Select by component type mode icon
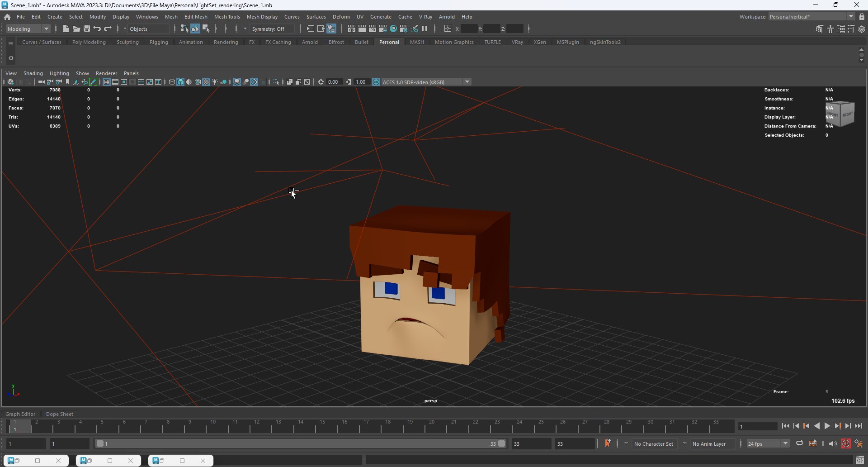The image size is (868, 467). [206, 29]
